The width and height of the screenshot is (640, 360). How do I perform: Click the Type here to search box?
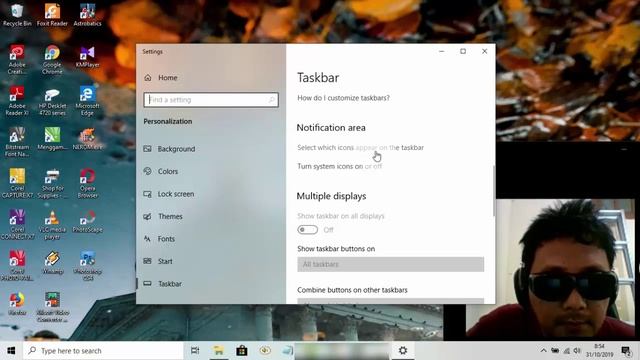[x=104, y=351]
